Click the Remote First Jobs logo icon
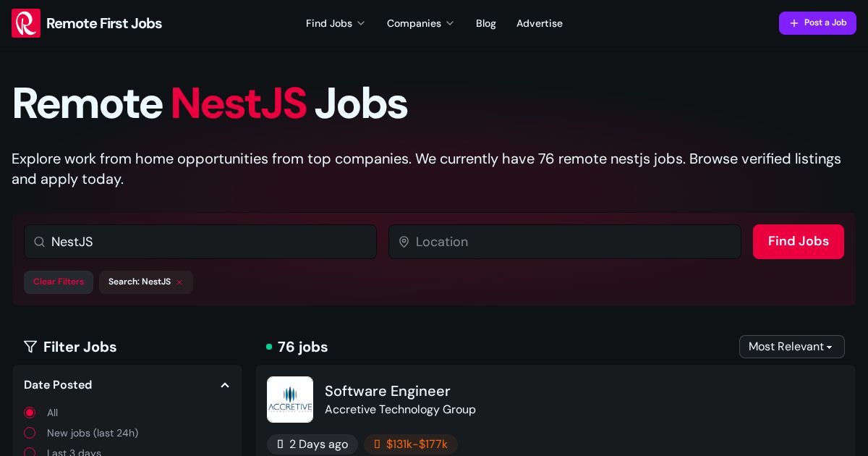This screenshot has width=868, height=456. [26, 23]
